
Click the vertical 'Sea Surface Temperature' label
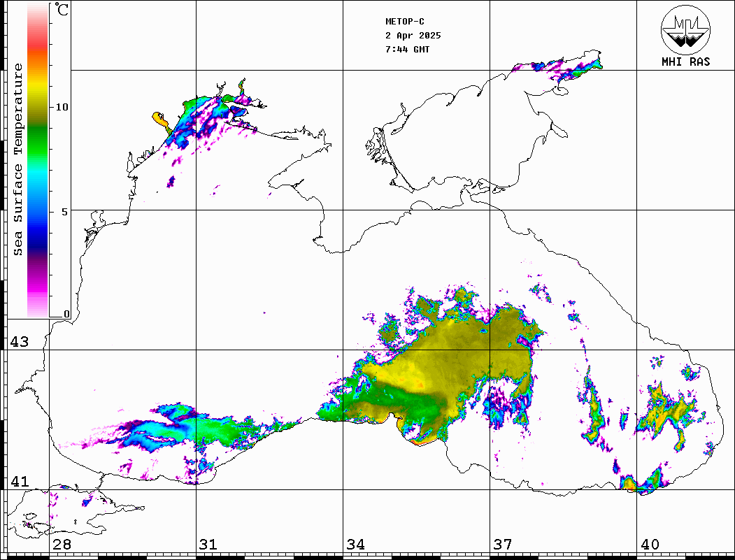pyautogui.click(x=18, y=159)
